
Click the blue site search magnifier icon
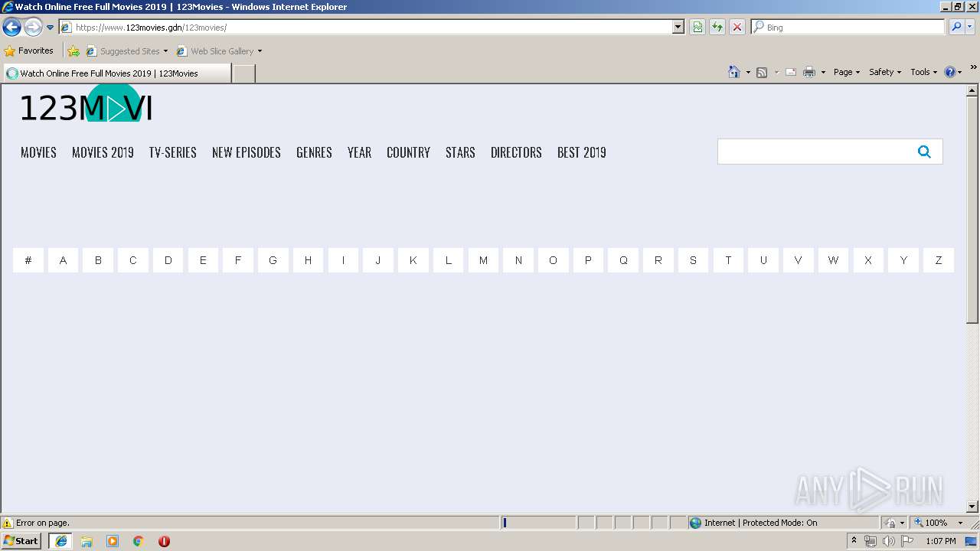[924, 152]
